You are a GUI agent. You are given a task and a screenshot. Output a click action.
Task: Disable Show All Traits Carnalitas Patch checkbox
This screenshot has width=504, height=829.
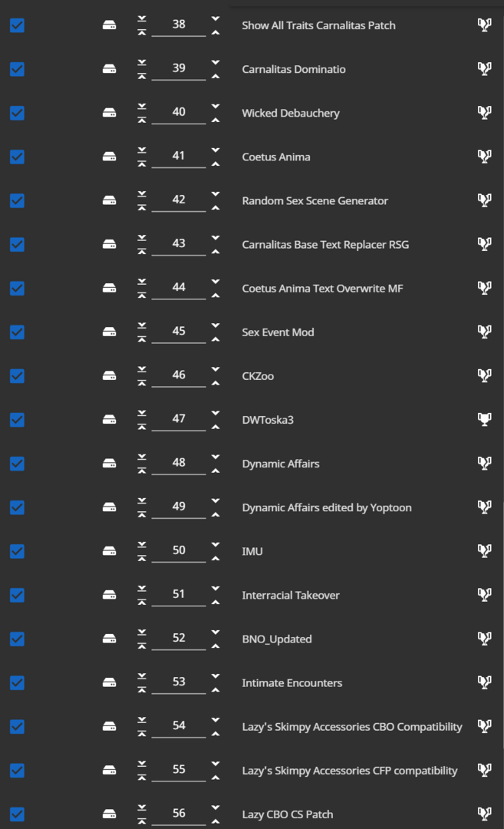[17, 25]
